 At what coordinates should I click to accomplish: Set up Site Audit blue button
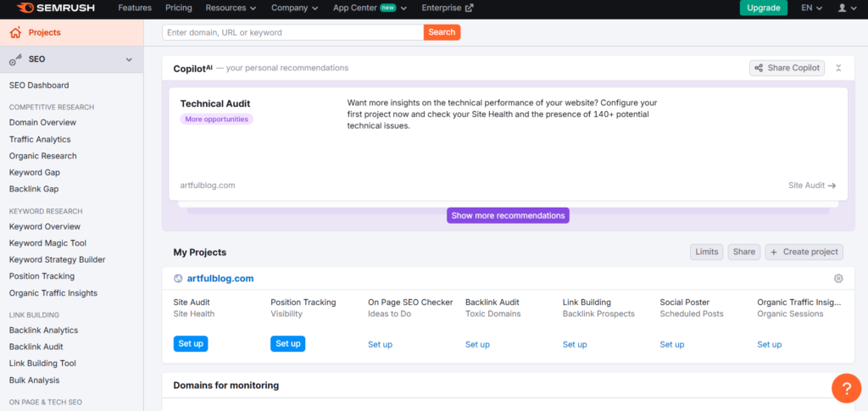point(191,343)
